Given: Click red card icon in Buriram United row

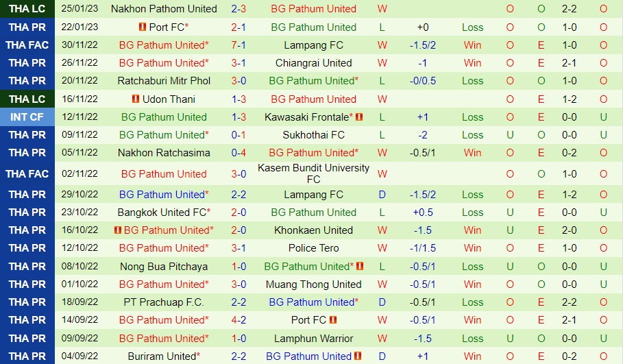Looking at the screenshot, I should pyautogui.click(x=358, y=356).
